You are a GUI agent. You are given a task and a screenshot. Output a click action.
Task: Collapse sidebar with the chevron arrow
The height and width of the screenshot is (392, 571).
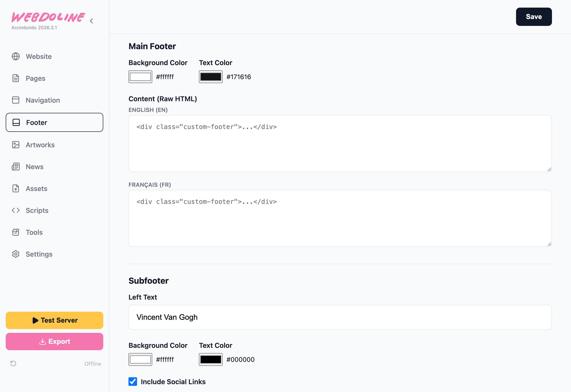pos(91,21)
